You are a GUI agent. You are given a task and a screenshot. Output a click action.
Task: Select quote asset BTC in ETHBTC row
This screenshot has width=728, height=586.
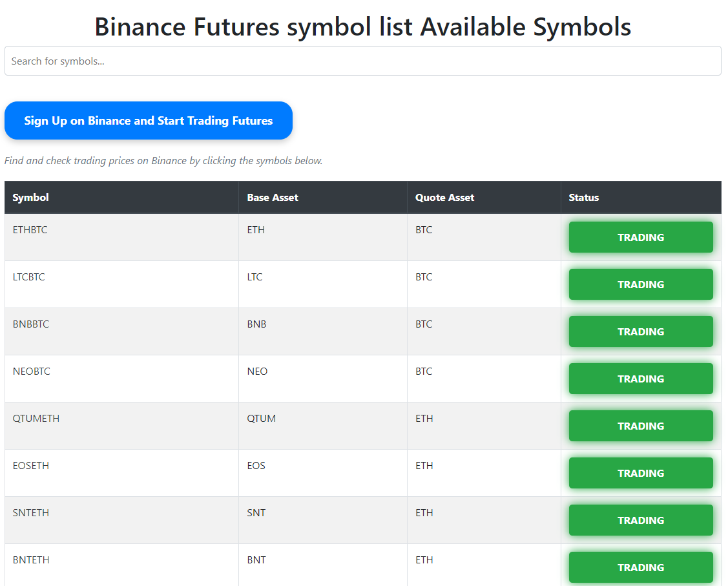pyautogui.click(x=424, y=230)
